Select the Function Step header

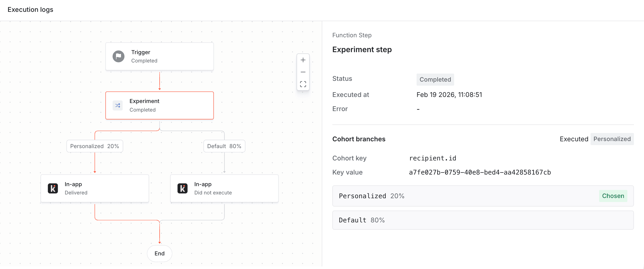tap(352, 35)
